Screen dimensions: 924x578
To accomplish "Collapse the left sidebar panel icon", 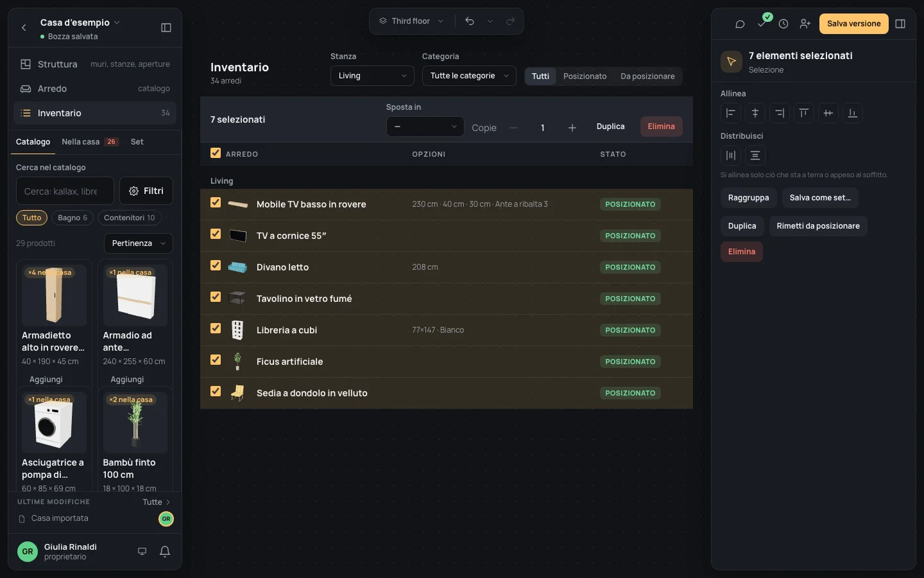I will [x=166, y=28].
